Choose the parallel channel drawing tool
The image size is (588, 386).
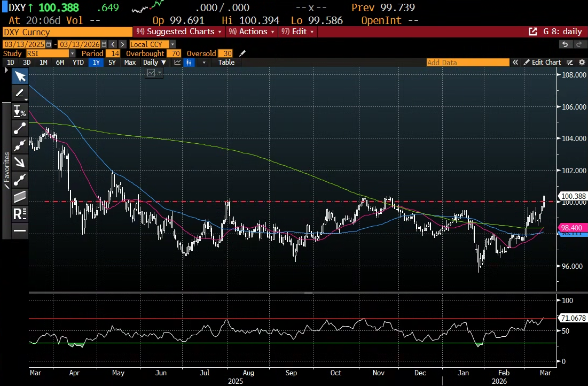pos(20,197)
